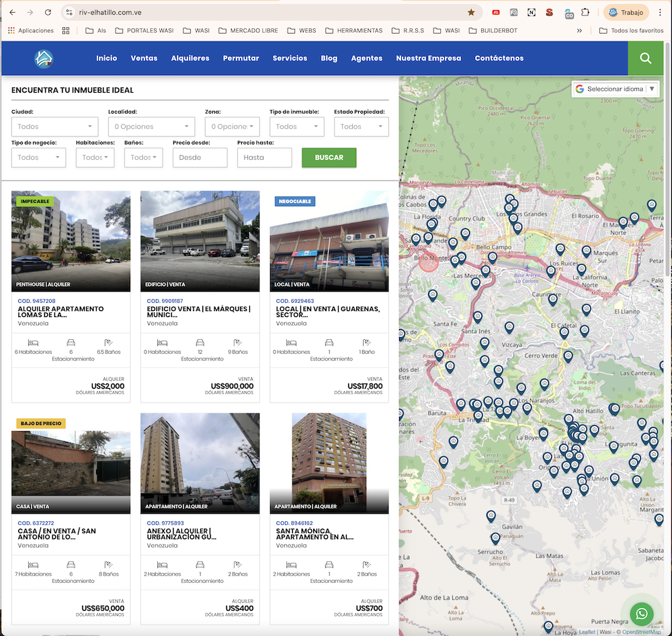Go to the Alquileres menu
Image resolution: width=672 pixels, height=636 pixels.
click(x=190, y=58)
